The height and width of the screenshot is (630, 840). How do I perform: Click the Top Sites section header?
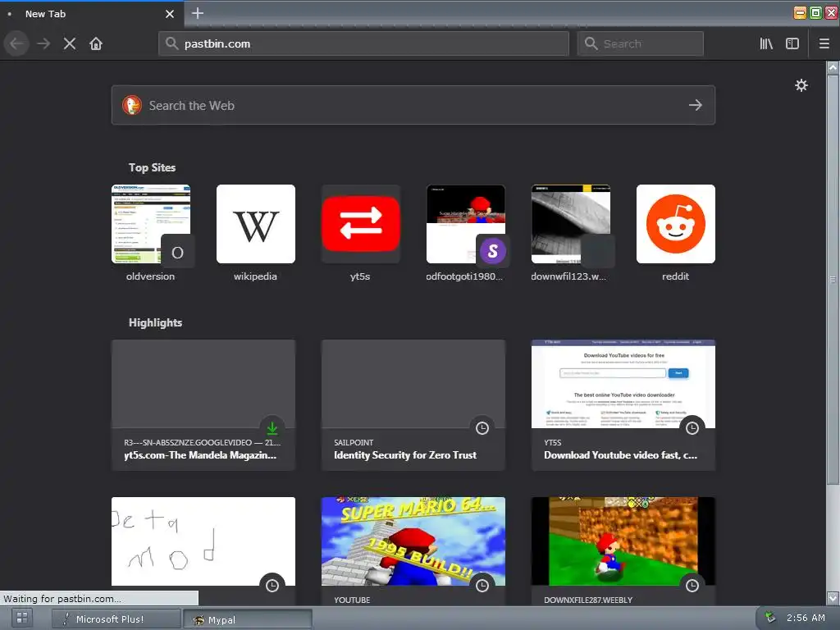coord(152,167)
